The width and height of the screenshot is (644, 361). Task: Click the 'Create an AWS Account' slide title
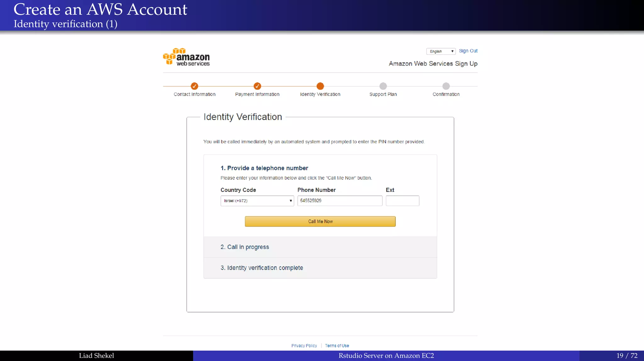point(100,9)
